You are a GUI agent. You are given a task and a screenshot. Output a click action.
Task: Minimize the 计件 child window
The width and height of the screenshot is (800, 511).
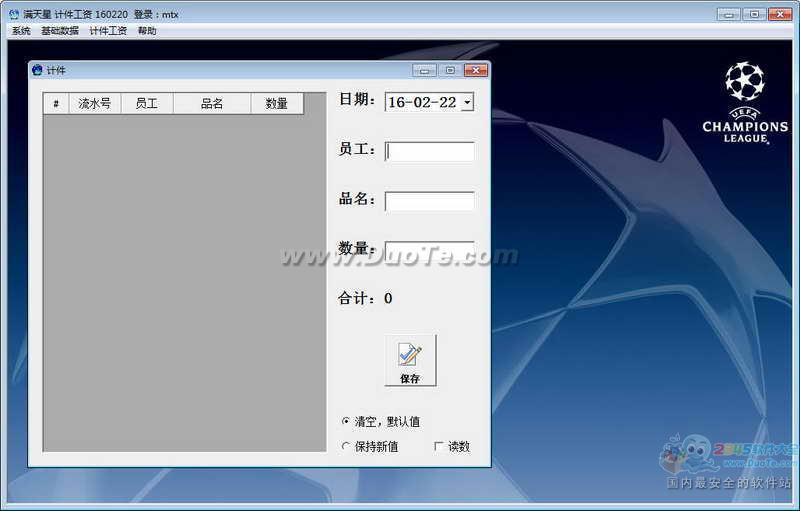[x=424, y=70]
